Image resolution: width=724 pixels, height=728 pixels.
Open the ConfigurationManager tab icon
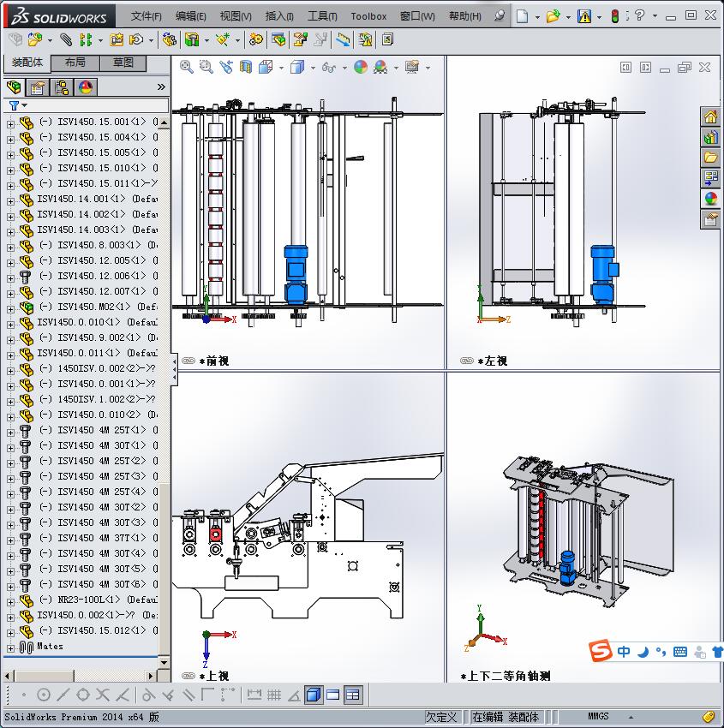pyautogui.click(x=62, y=87)
